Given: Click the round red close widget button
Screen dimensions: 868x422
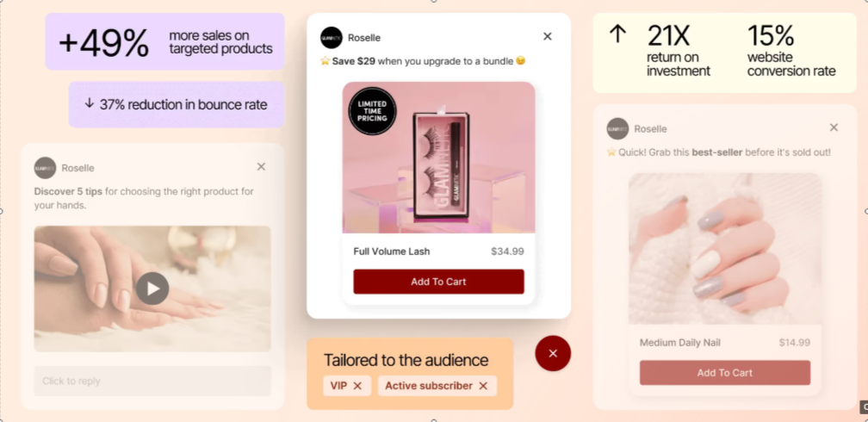Looking at the screenshot, I should tap(553, 353).
